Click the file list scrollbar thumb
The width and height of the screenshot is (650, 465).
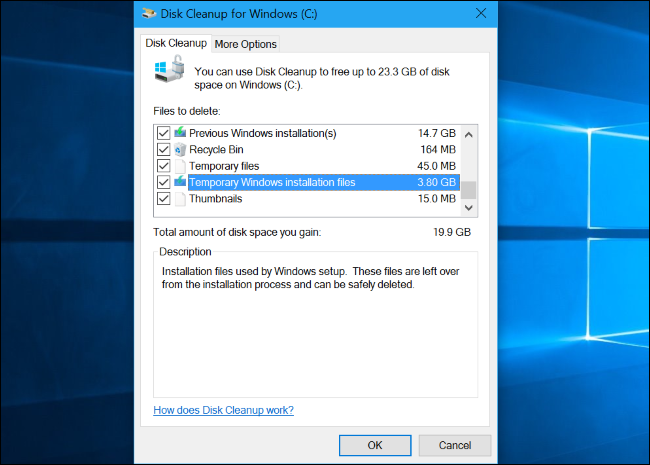469,190
